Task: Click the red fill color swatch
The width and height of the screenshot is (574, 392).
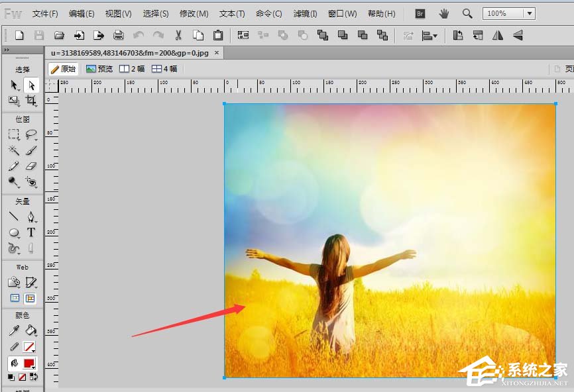Action: pos(29,364)
